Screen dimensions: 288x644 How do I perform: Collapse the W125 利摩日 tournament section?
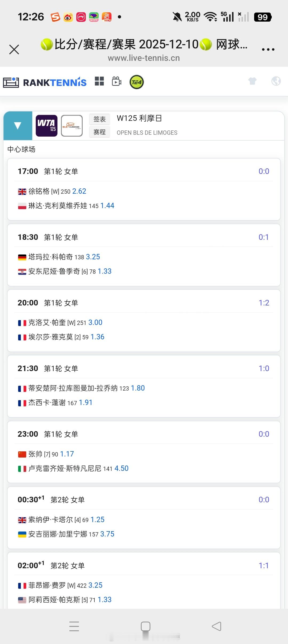pos(18,126)
